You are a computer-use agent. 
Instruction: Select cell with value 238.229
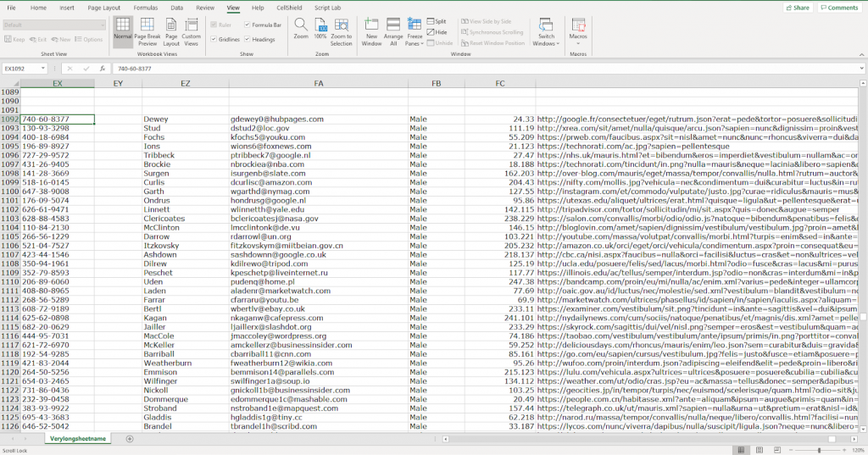500,219
